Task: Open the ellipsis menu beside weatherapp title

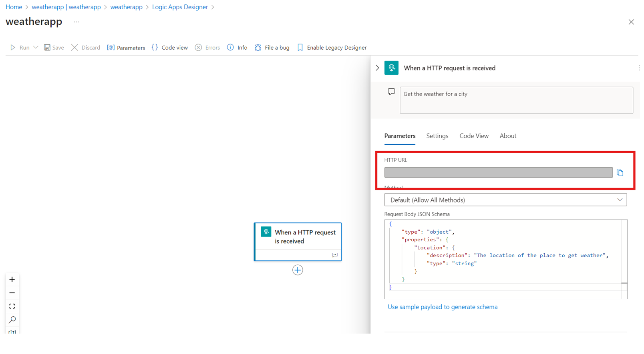Action: pyautogui.click(x=76, y=22)
